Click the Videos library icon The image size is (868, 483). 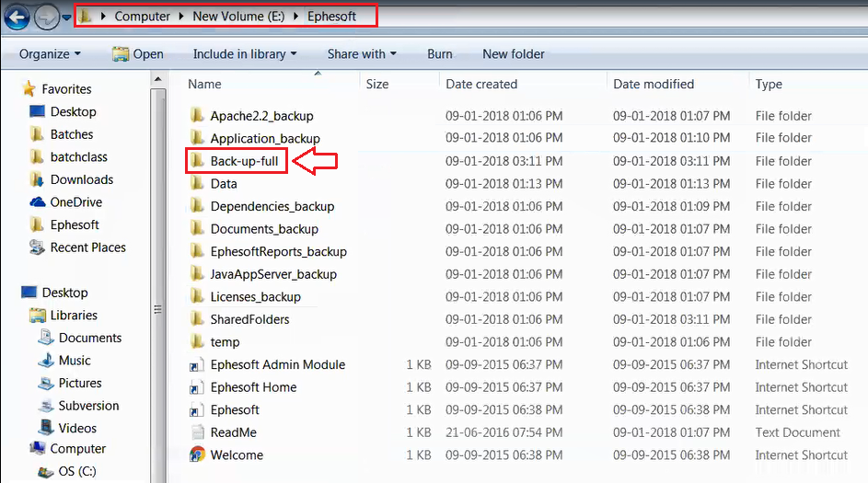coord(45,428)
